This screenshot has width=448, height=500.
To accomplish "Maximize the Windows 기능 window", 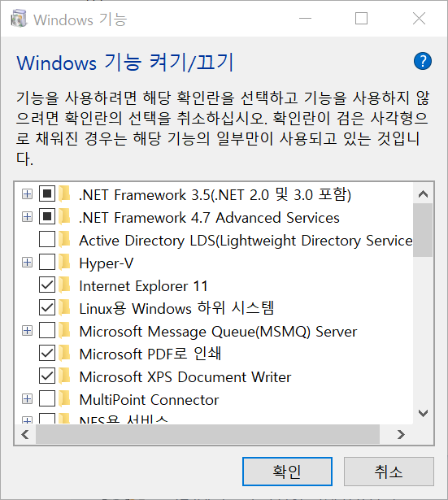I will point(361,19).
